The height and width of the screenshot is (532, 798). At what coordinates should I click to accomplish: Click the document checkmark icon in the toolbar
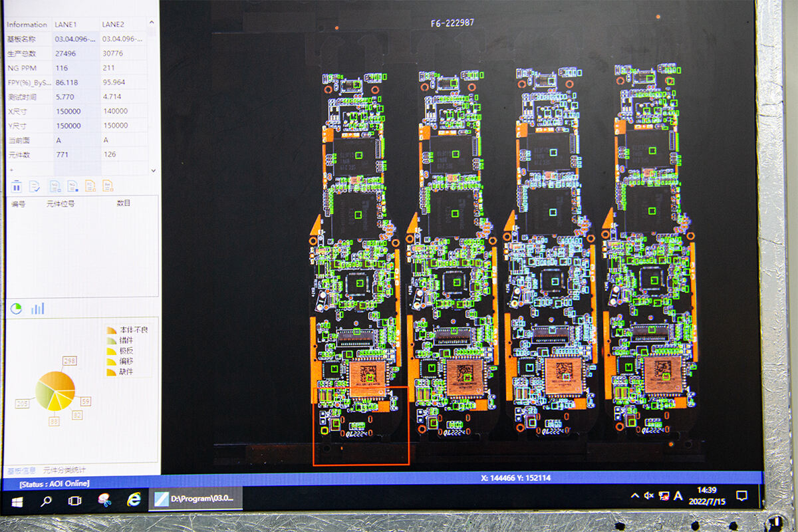[x=35, y=187]
